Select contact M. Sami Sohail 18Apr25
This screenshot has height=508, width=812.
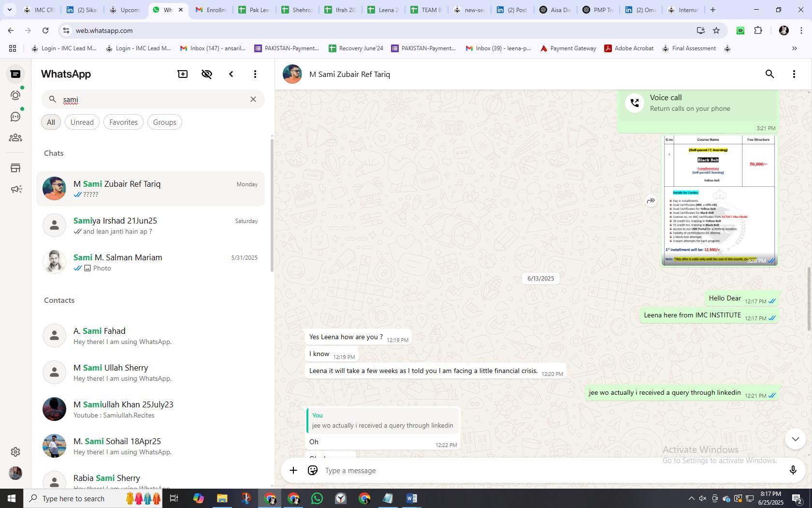(151, 446)
